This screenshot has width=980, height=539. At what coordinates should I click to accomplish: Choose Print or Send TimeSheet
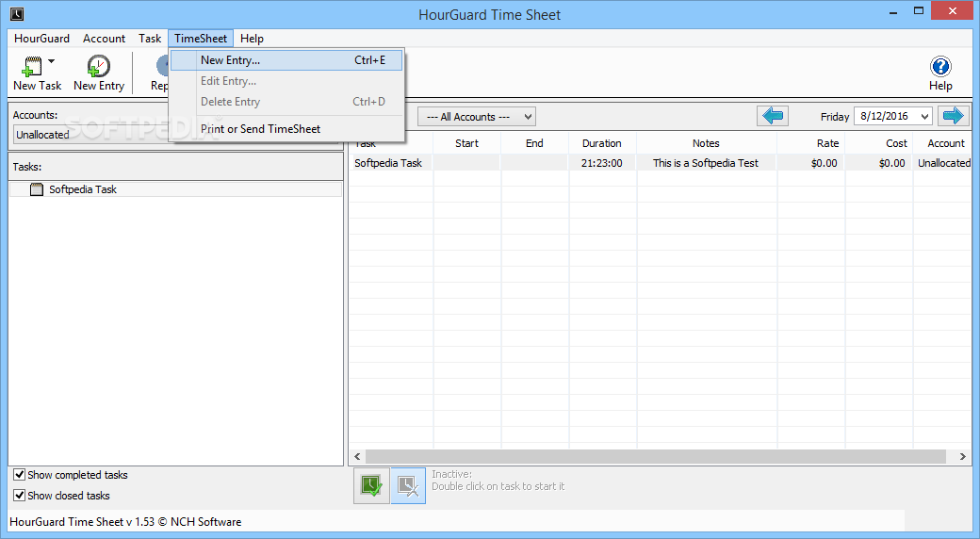click(286, 129)
